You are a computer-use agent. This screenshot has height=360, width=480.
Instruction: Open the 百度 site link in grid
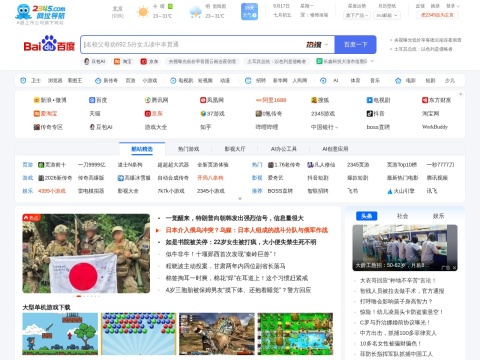(98, 100)
